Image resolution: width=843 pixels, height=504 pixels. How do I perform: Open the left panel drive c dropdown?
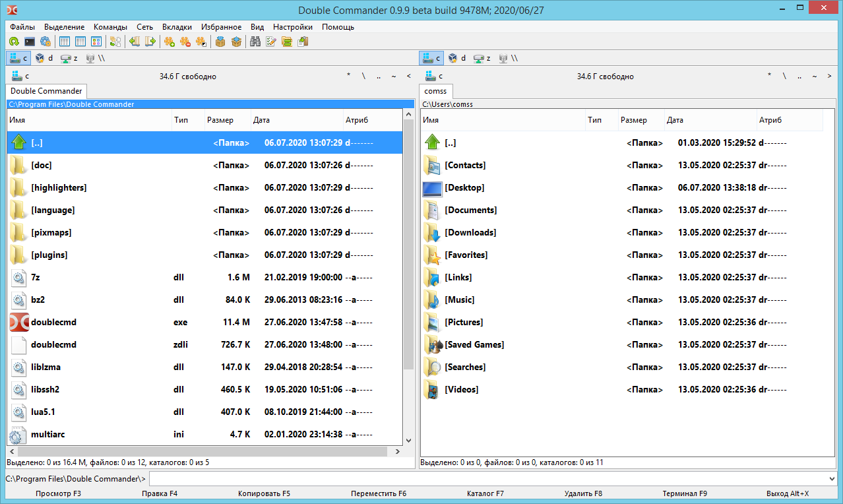(19, 76)
